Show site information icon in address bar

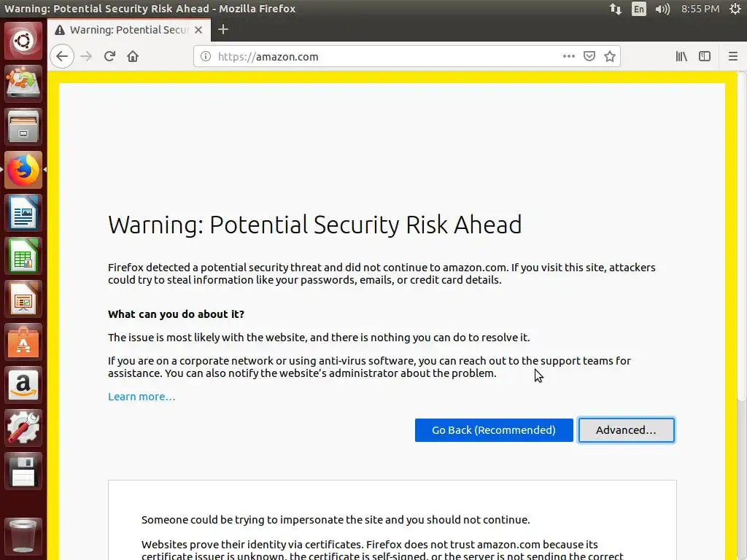pos(206,56)
